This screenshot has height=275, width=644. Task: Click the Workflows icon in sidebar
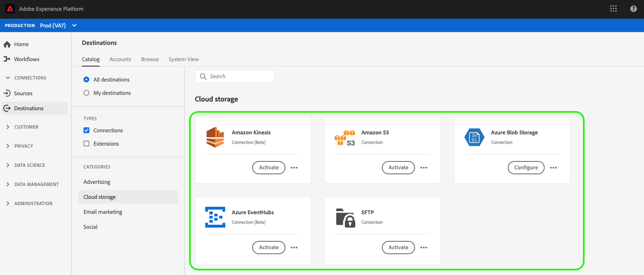point(7,59)
